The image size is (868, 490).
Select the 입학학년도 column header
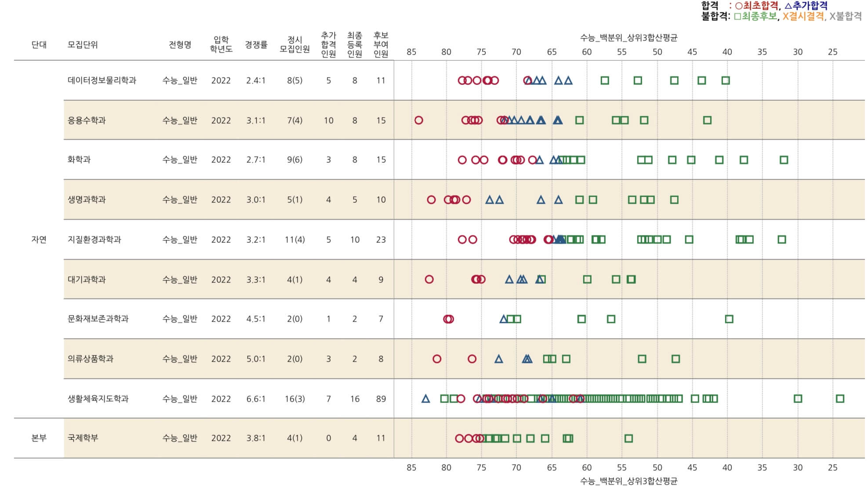pos(221,44)
